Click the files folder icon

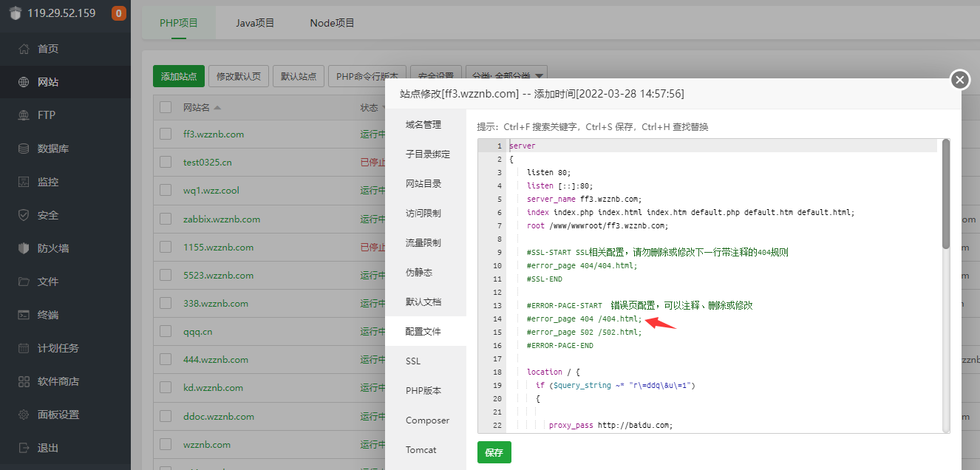(24, 282)
